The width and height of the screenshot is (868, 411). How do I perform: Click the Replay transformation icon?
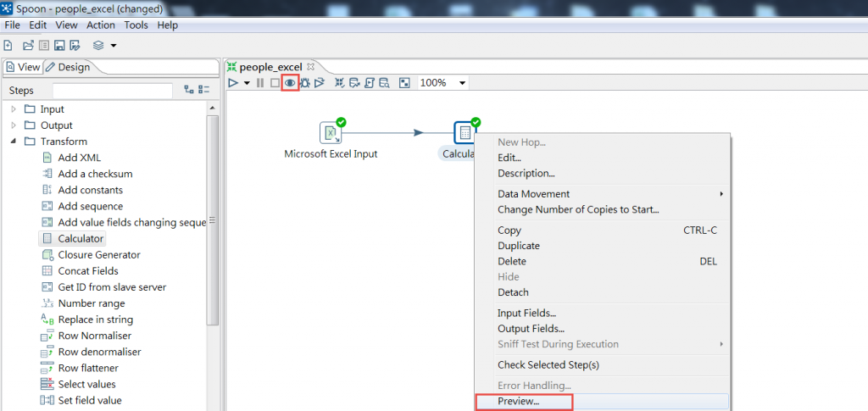pyautogui.click(x=320, y=83)
